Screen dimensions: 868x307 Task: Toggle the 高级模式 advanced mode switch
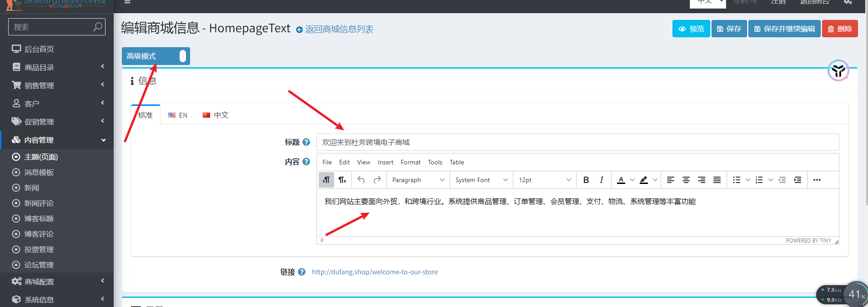coord(182,56)
